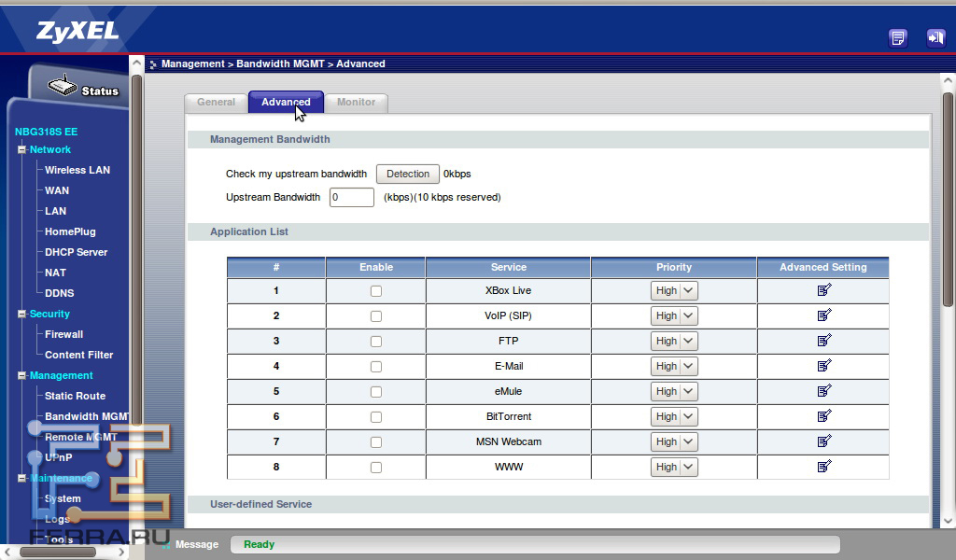Open the DDNS page
Viewport: 956px width, 560px height.
(x=59, y=293)
